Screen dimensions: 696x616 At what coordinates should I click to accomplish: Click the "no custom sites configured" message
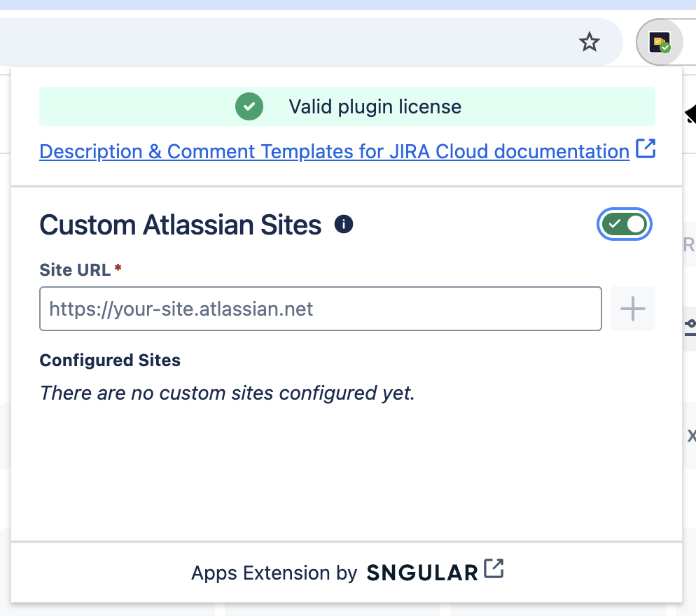pos(228,393)
